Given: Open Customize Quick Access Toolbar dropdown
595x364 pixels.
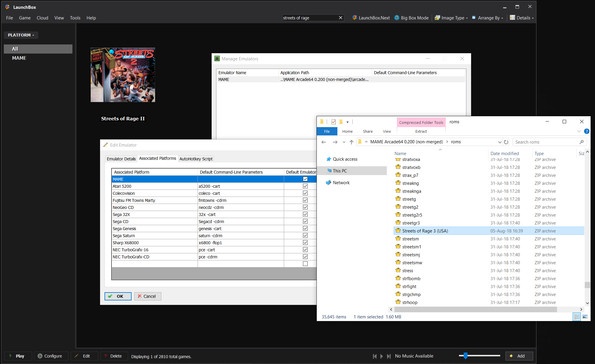Looking at the screenshot, I should click(347, 122).
